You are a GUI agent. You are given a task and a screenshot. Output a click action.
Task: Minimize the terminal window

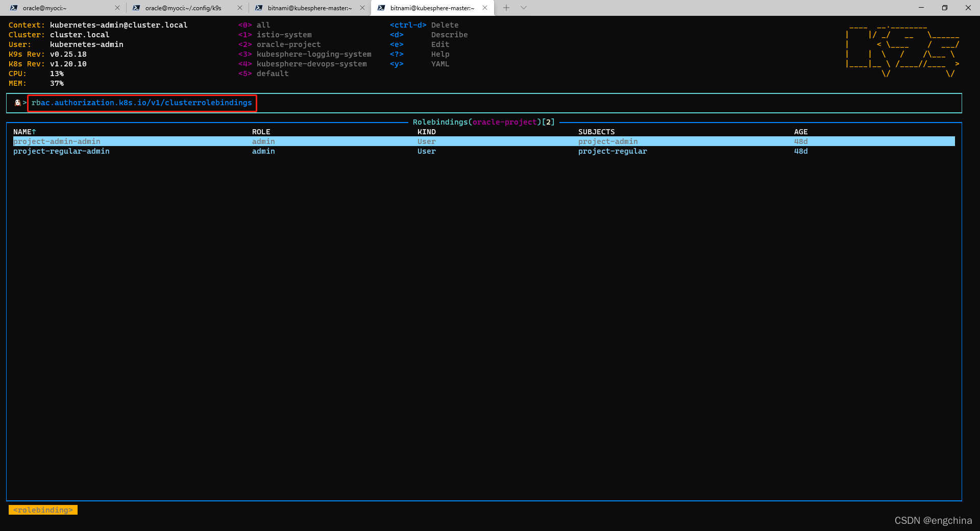(x=921, y=8)
